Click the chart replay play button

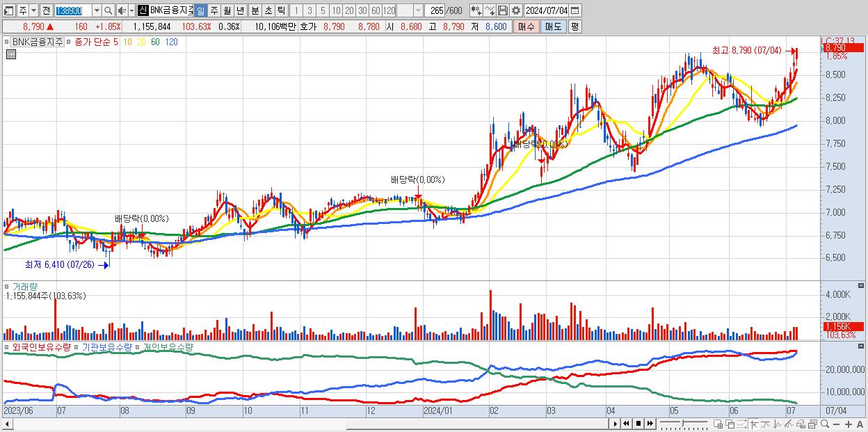click(x=616, y=424)
